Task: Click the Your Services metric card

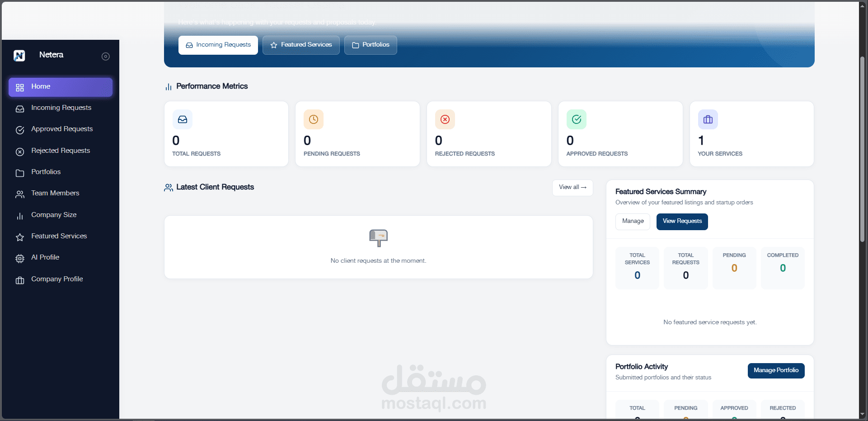Action: click(752, 134)
